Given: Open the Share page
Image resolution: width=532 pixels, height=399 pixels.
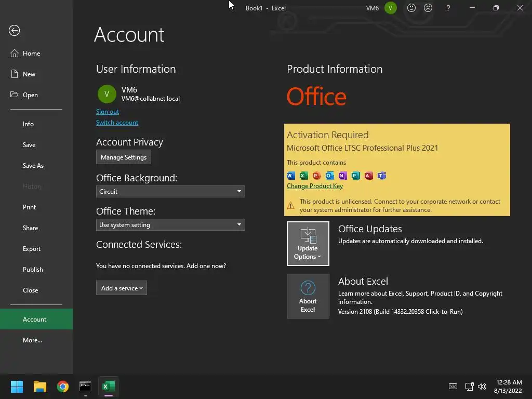Looking at the screenshot, I should (x=36, y=228).
